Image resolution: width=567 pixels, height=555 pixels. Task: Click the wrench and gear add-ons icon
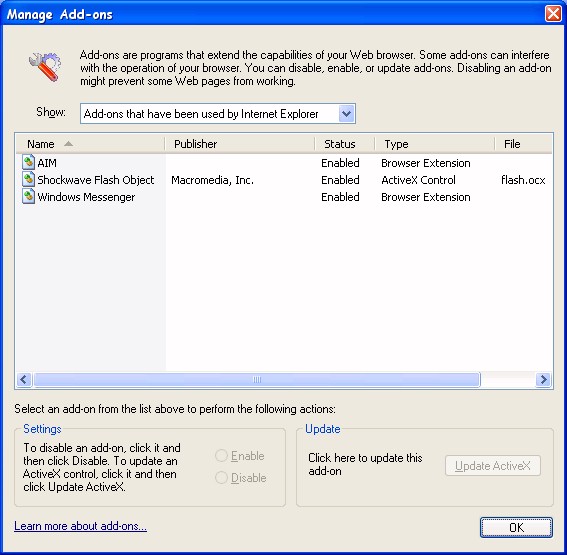tap(45, 67)
